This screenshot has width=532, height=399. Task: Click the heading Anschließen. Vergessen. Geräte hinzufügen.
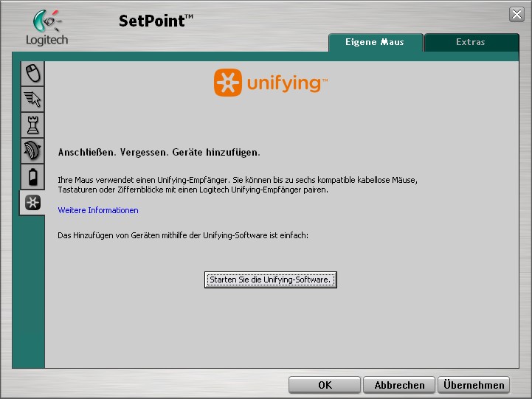click(159, 153)
